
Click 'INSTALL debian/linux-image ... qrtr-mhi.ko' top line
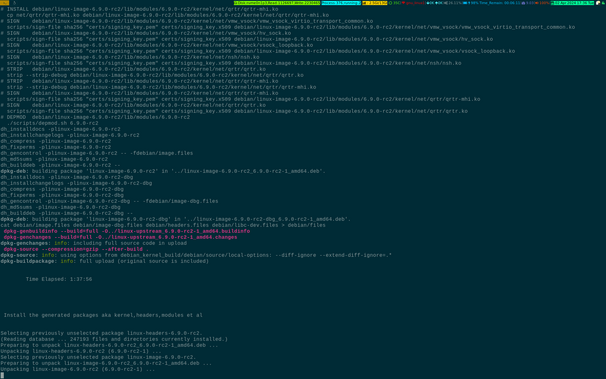[x=139, y=9]
